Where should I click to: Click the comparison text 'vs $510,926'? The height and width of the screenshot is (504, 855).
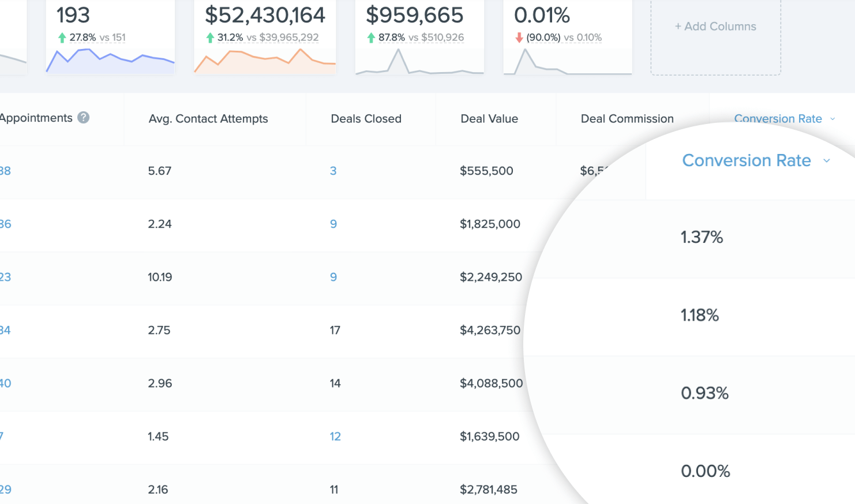click(x=436, y=37)
